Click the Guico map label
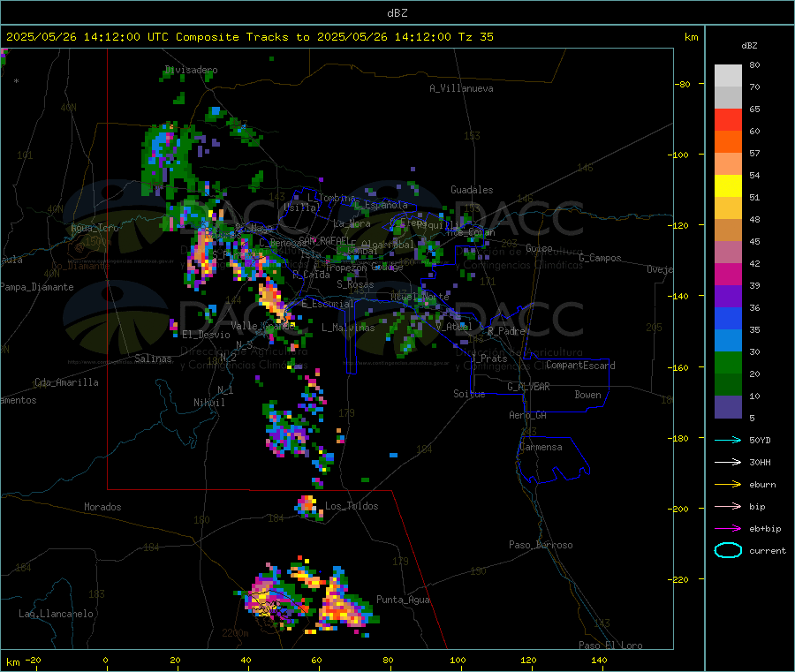The height and width of the screenshot is (672, 795). click(x=539, y=248)
